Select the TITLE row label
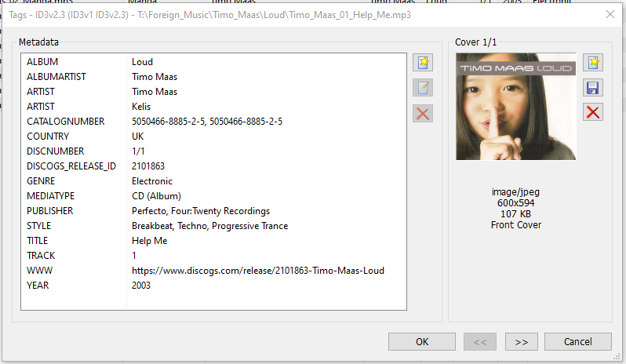 pos(37,241)
